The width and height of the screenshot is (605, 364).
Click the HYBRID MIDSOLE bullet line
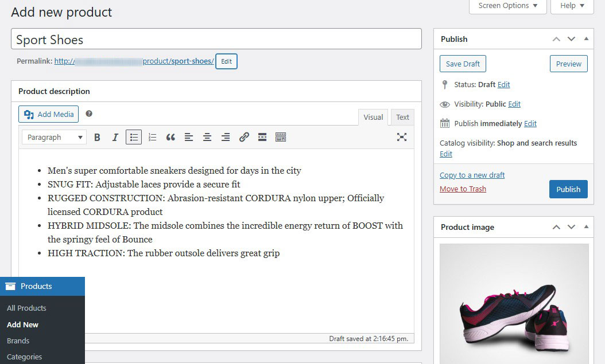[225, 232]
